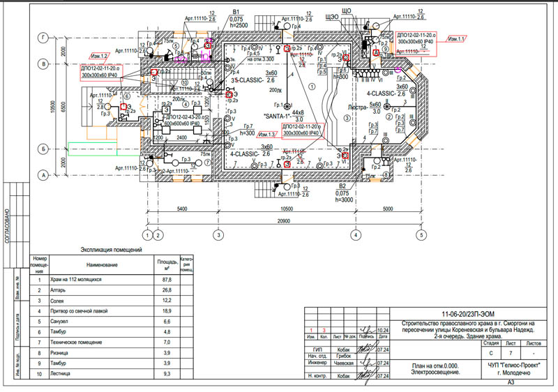Click the 'ГИП' role label
This screenshot has height=392, width=558.
[x=317, y=349]
